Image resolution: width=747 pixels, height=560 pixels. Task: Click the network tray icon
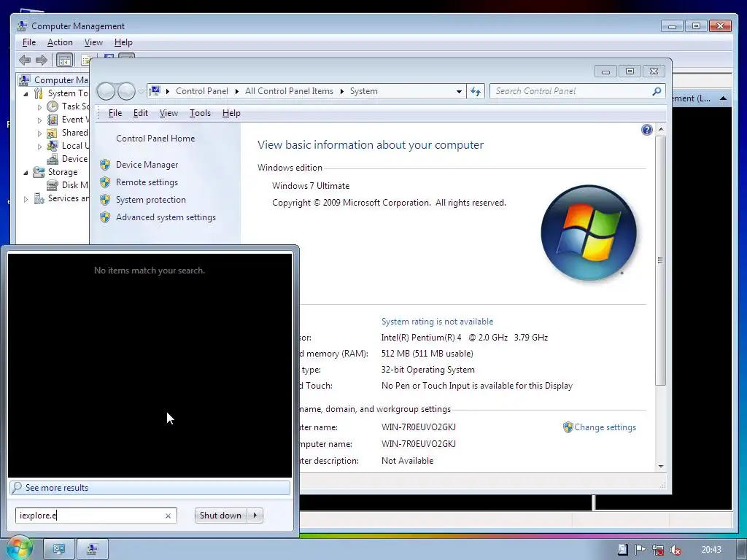(658, 550)
